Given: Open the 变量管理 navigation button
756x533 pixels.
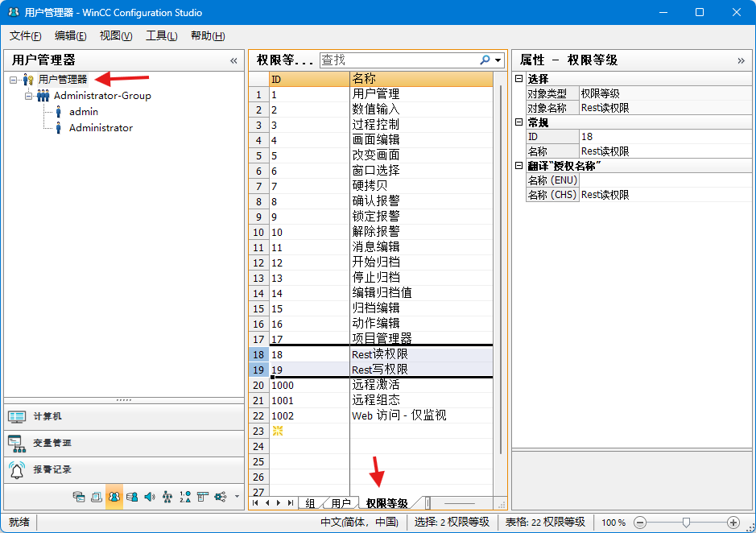Looking at the screenshot, I should coord(124,444).
